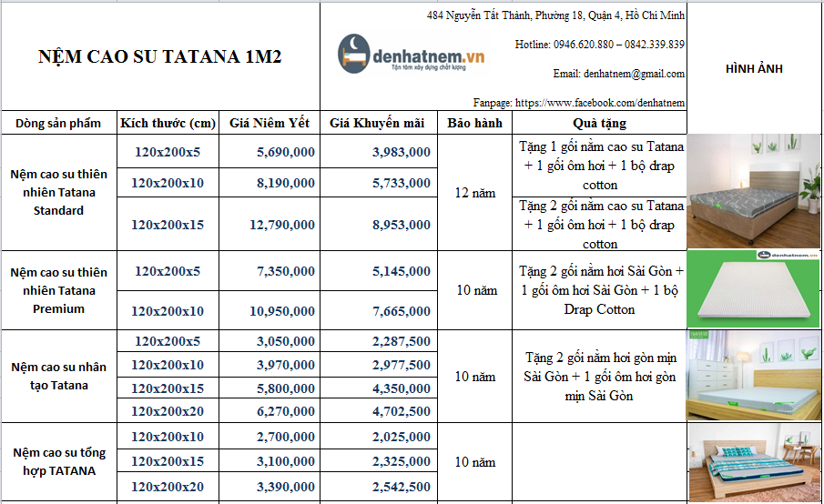The height and width of the screenshot is (504, 824).
Task: Select the 120x200x20 size beside 6,270,000
Action: 168,411
